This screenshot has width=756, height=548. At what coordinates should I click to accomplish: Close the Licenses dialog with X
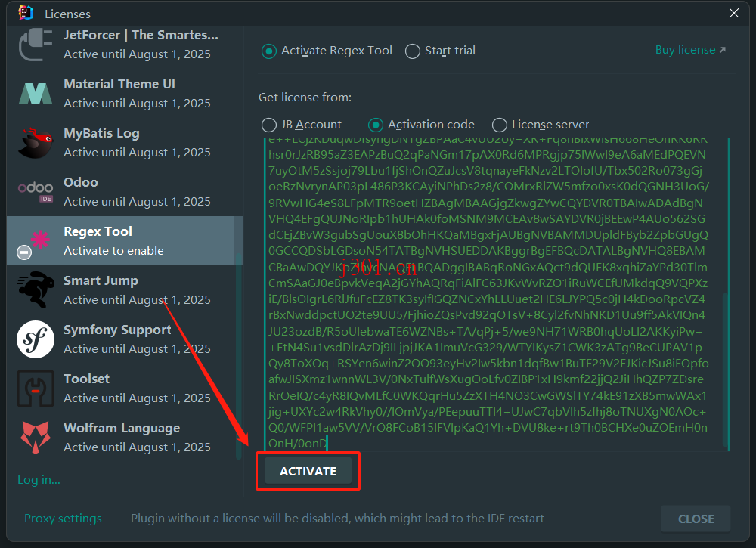tap(734, 13)
